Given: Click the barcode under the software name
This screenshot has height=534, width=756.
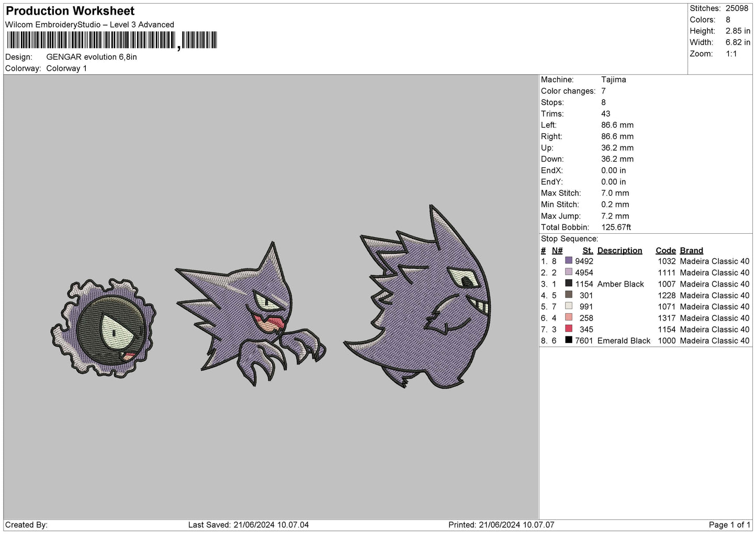Looking at the screenshot, I should pyautogui.click(x=111, y=40).
